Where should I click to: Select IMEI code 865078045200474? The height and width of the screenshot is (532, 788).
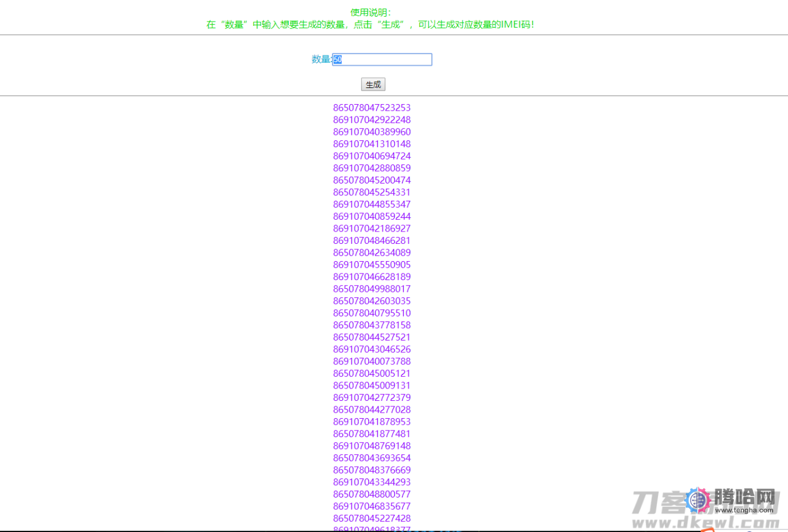pyautogui.click(x=372, y=180)
